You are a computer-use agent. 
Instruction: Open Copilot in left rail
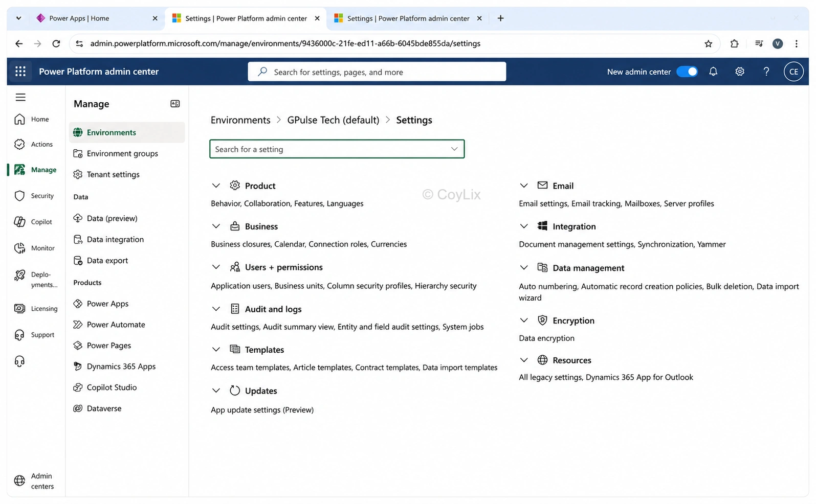(x=34, y=222)
